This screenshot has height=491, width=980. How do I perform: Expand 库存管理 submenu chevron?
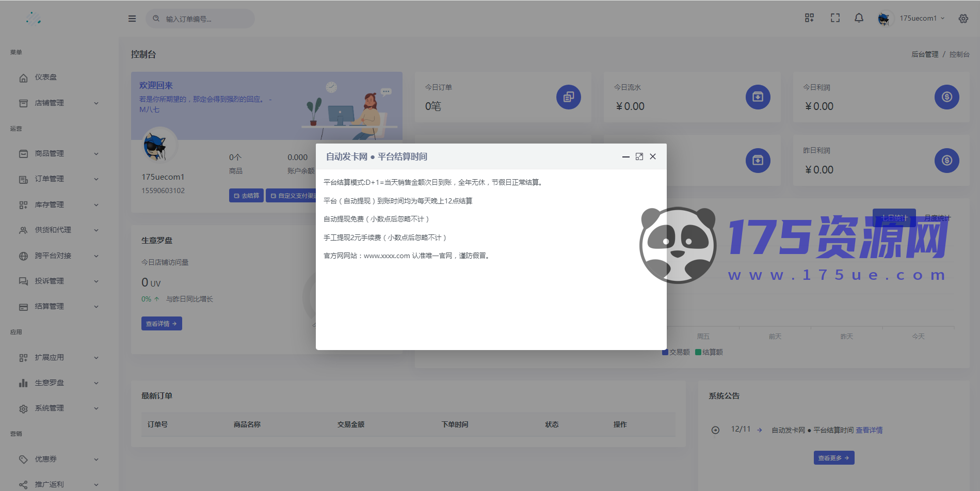coord(96,205)
